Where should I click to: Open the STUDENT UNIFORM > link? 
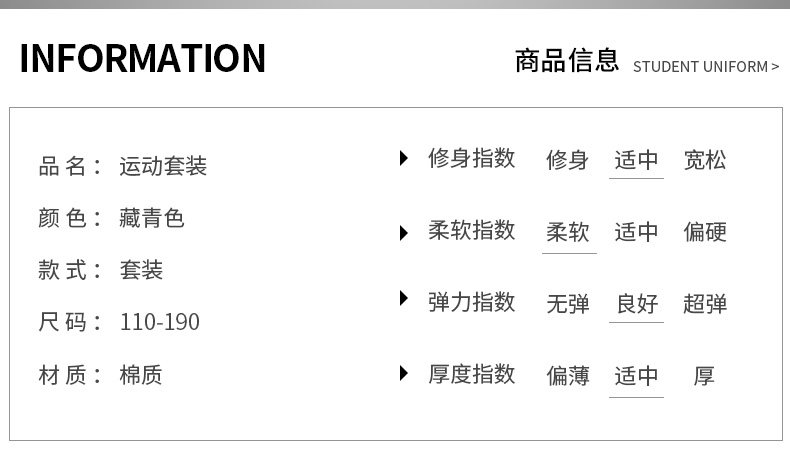pyautogui.click(x=706, y=67)
